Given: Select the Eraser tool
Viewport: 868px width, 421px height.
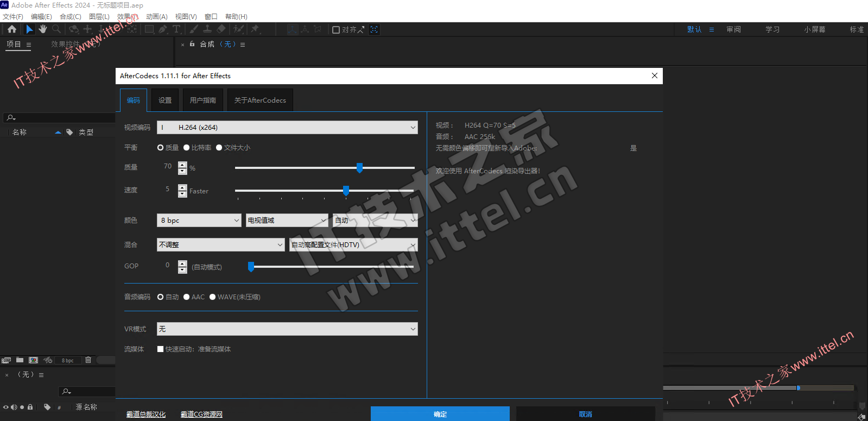Looking at the screenshot, I should click(221, 29).
